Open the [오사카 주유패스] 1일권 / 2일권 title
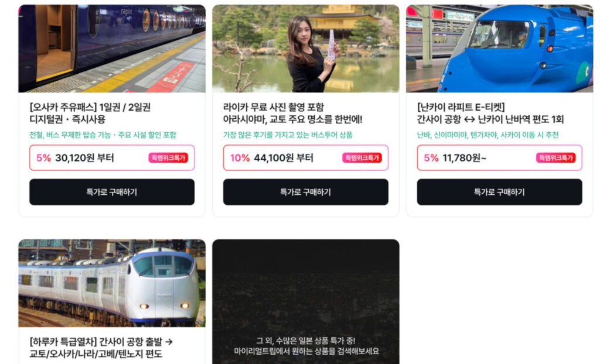 pos(90,113)
